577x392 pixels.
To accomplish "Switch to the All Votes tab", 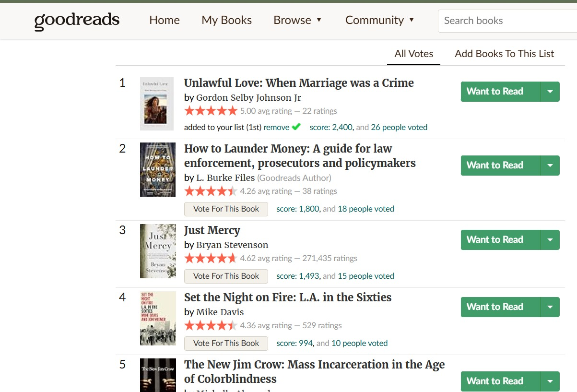I will coord(413,54).
